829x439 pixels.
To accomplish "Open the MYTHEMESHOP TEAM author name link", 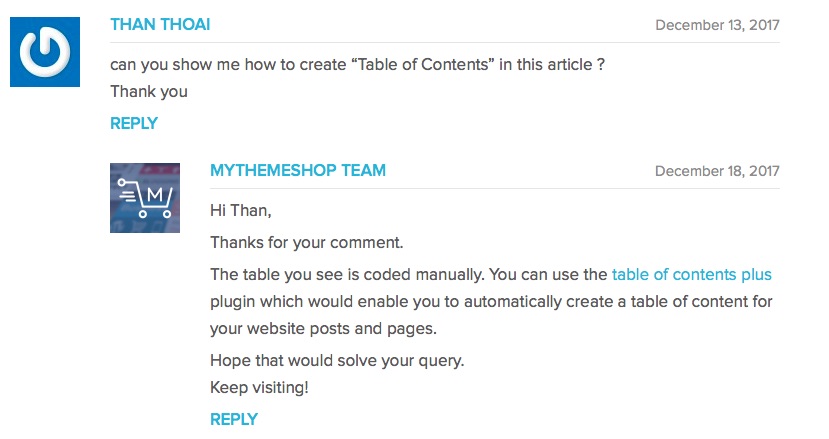I will [298, 170].
